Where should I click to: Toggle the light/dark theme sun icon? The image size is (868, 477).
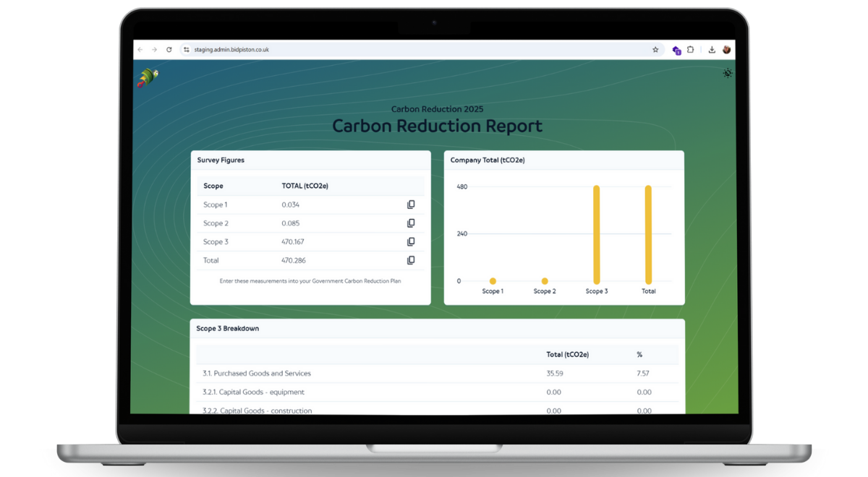tap(727, 73)
